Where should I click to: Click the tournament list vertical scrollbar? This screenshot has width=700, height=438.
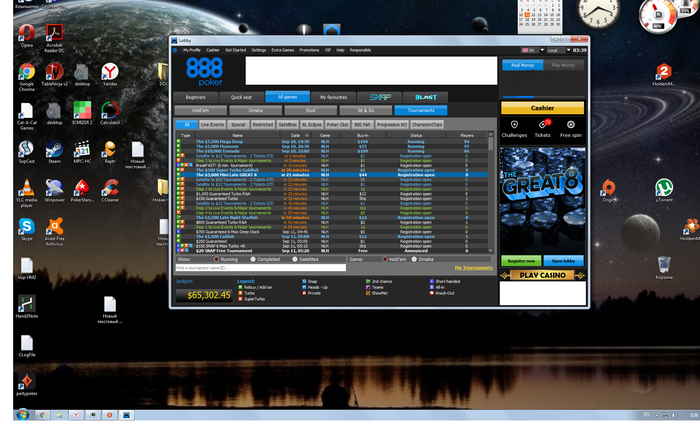[491, 193]
